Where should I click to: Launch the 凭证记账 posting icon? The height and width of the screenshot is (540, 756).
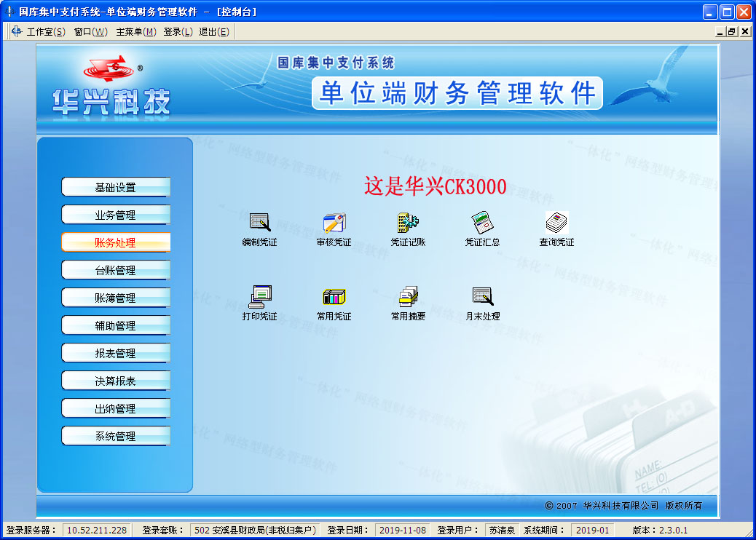[409, 229]
